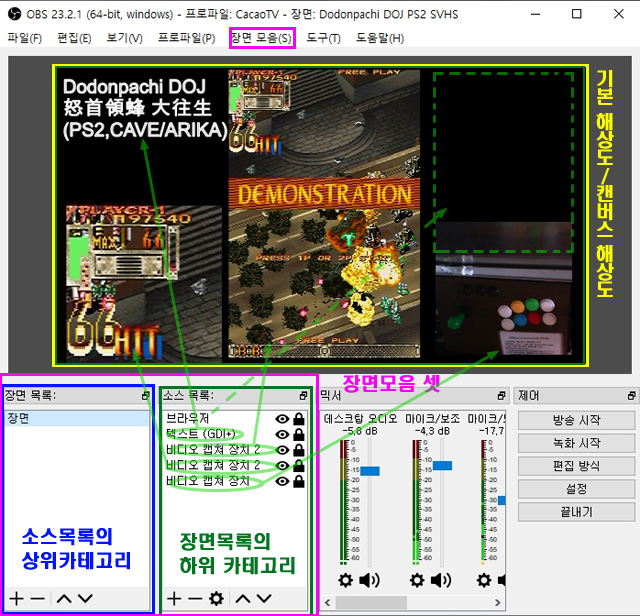This screenshot has height=616, width=640.
Task: Click the mixer scrollbar's right arrow
Action: tap(497, 602)
